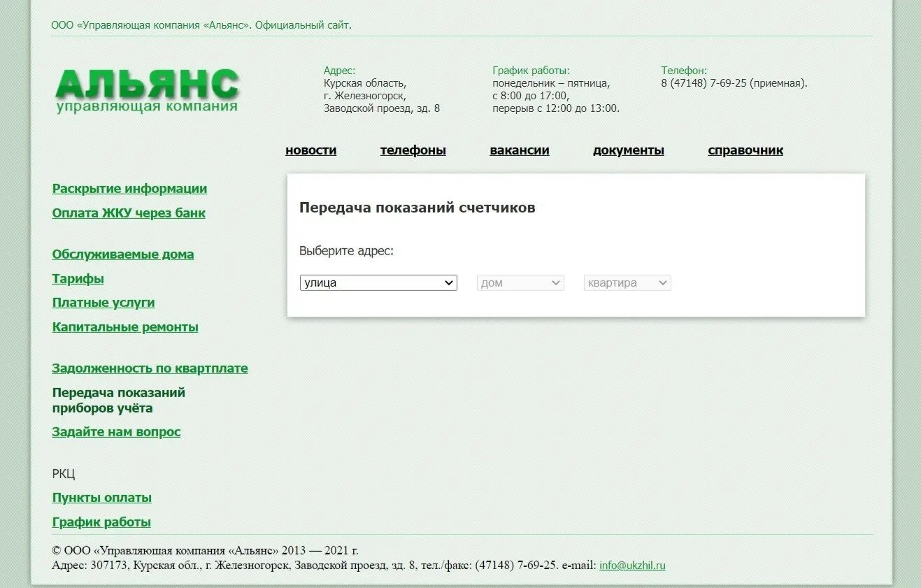
Task: Click the Альянс company logo
Action: coord(147,90)
